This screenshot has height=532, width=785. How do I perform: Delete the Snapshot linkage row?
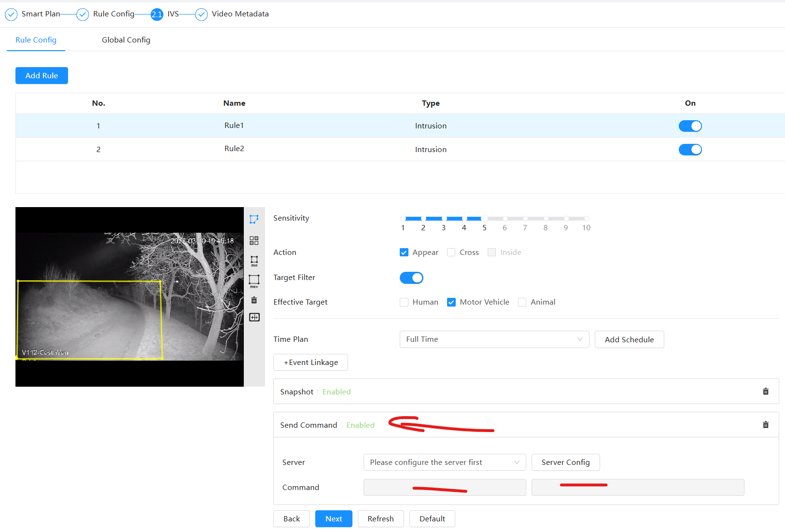765,392
